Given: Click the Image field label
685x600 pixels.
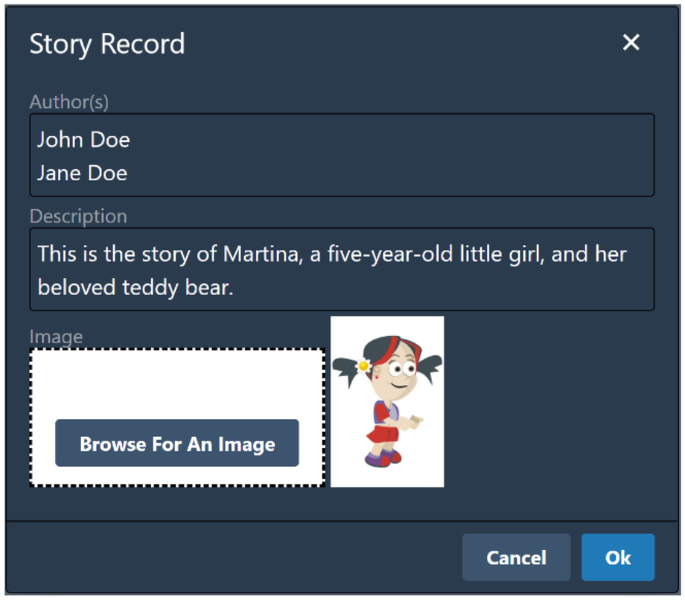Looking at the screenshot, I should pyautogui.click(x=56, y=336).
